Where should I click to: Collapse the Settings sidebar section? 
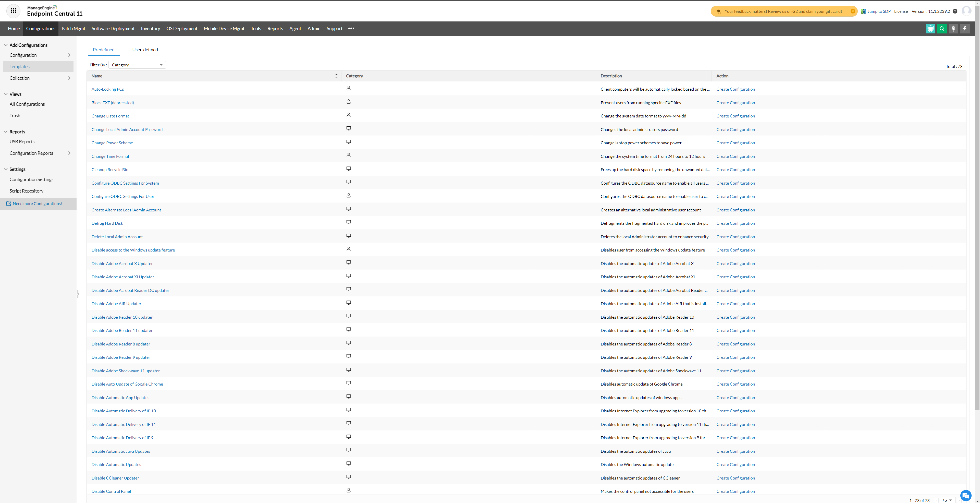(x=6, y=169)
